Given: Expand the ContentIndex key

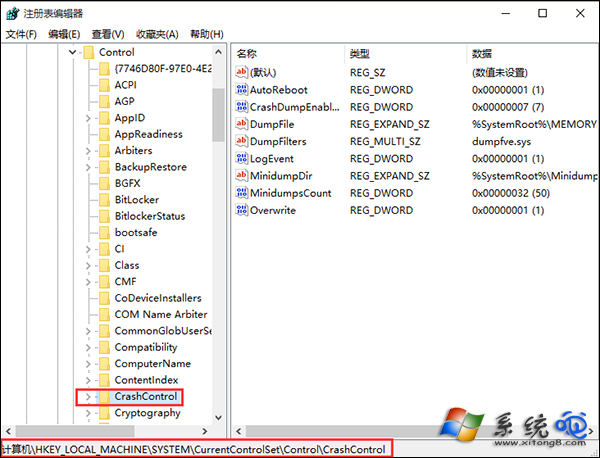Looking at the screenshot, I should (88, 380).
